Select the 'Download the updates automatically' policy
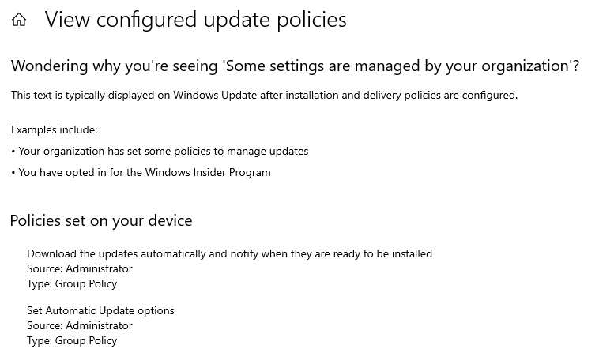599x364 pixels. pos(230,253)
